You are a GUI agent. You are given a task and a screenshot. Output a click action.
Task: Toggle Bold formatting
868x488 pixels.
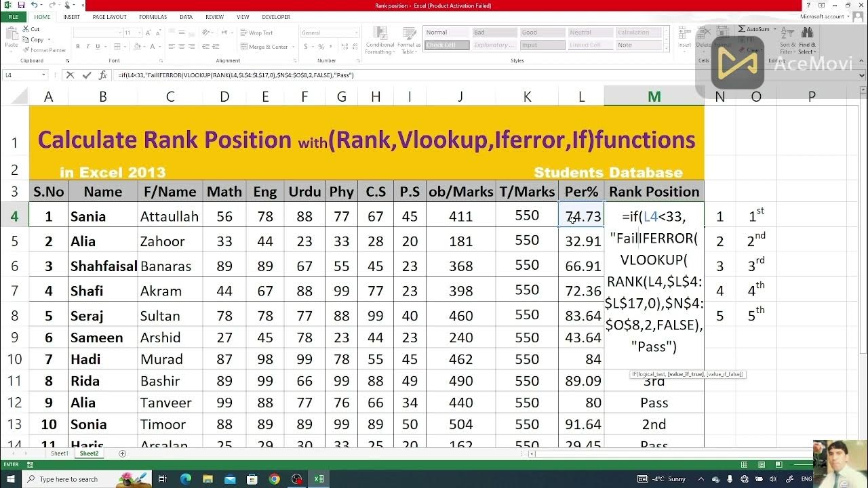point(78,47)
